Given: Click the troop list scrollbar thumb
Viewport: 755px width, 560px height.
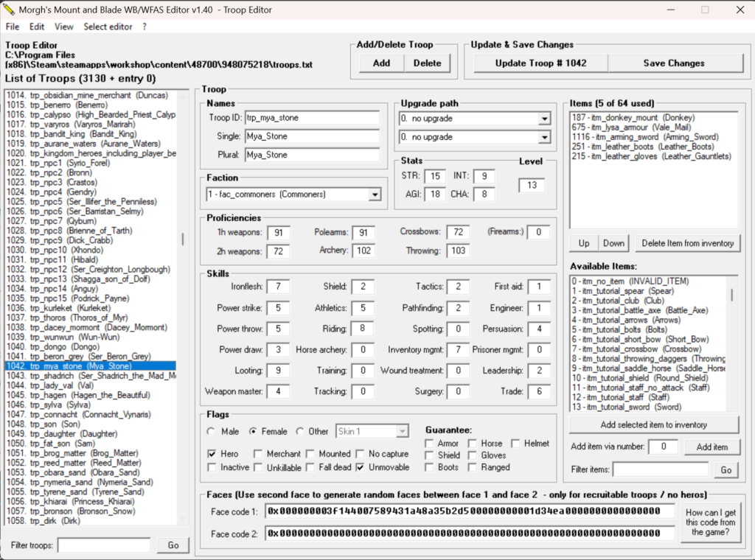Looking at the screenshot, I should pyautogui.click(x=183, y=239).
